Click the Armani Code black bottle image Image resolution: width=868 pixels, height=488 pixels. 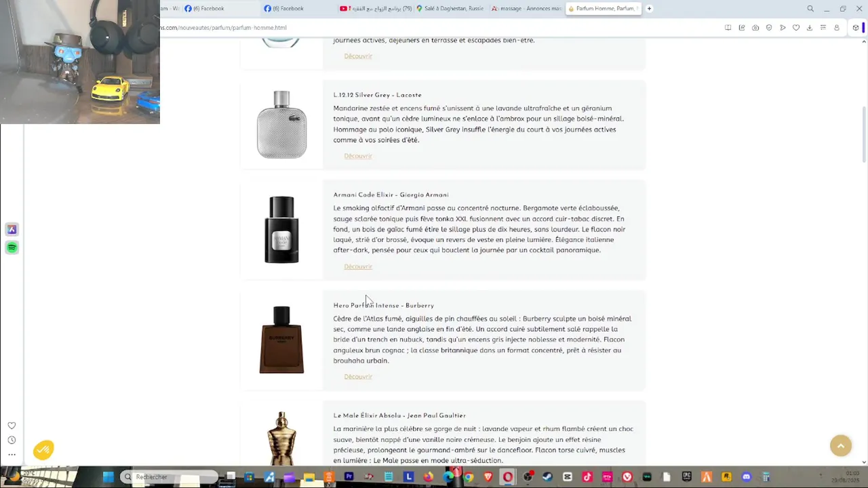(281, 230)
